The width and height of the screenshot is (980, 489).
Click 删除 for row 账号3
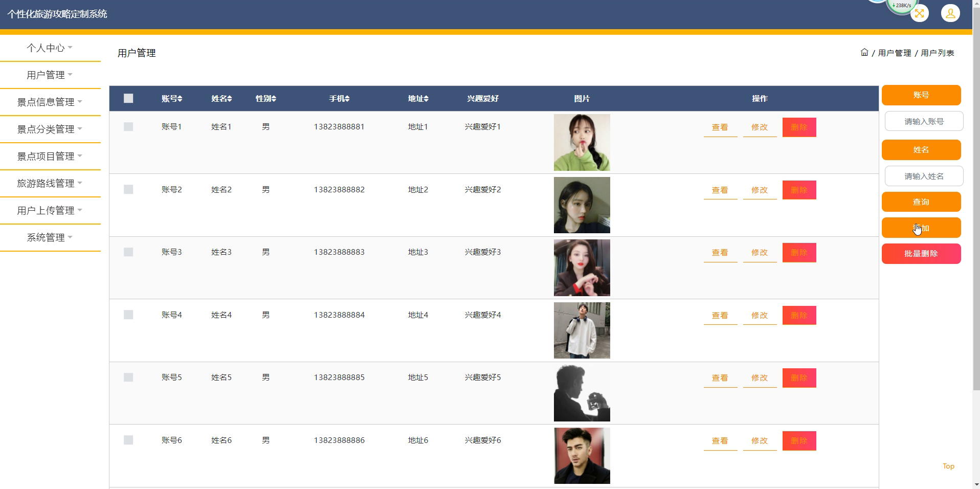tap(799, 253)
